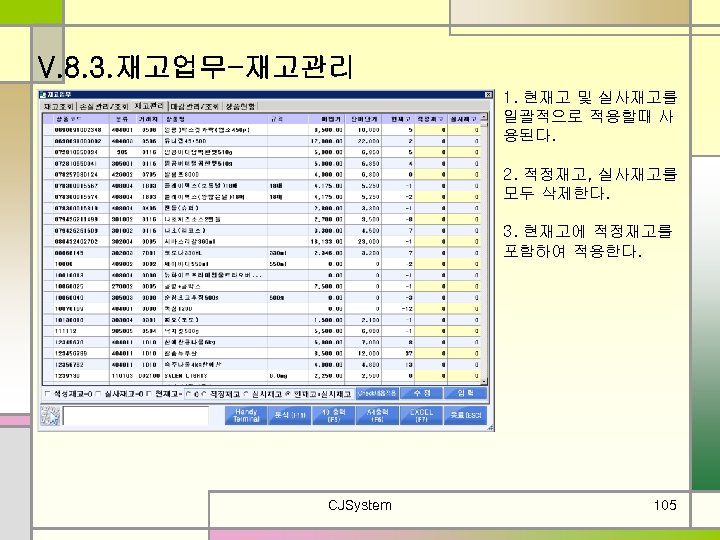Click the 분석 (F11) button

[290, 416]
